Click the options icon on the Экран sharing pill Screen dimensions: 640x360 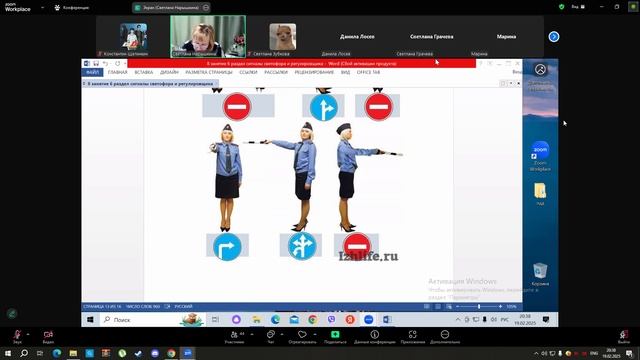coord(206,7)
